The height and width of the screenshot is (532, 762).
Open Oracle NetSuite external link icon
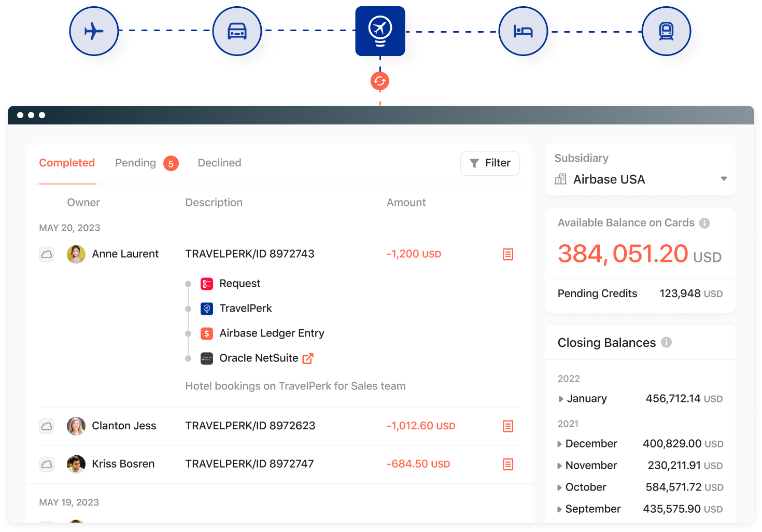point(308,358)
